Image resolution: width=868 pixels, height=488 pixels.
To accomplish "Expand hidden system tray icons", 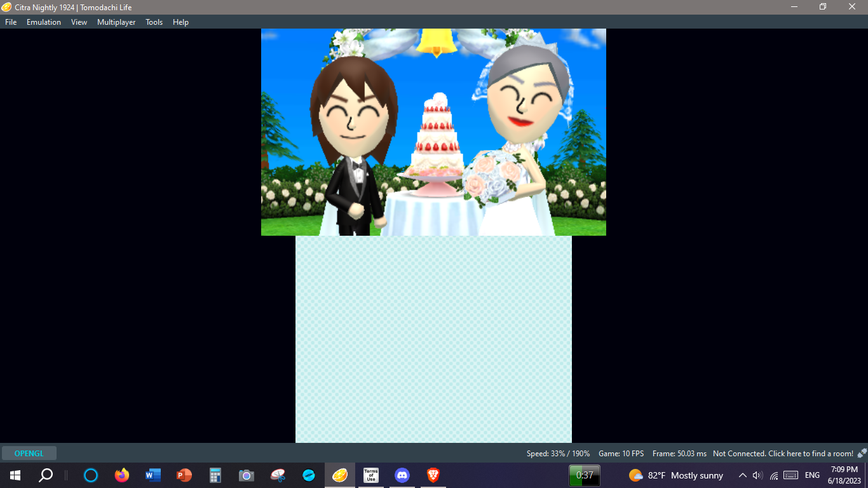I will 742,475.
